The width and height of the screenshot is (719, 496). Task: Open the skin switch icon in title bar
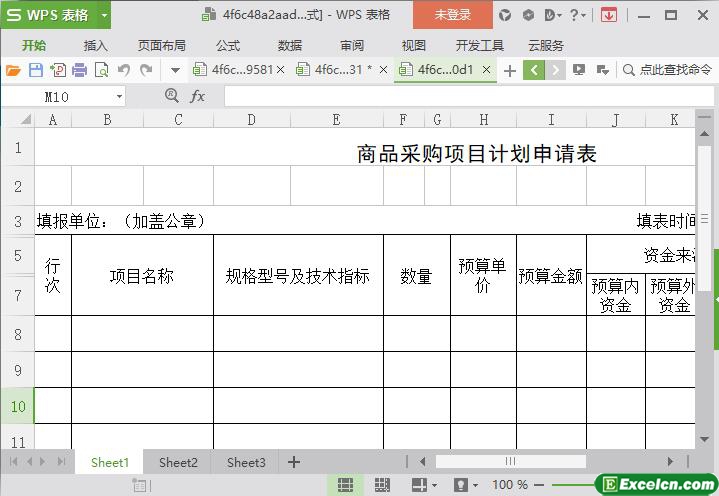point(505,15)
